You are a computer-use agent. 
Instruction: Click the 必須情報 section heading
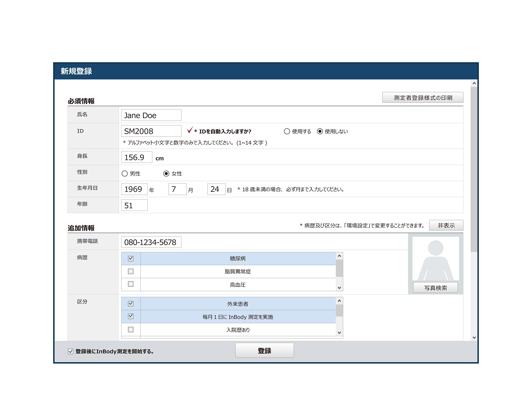[81, 101]
